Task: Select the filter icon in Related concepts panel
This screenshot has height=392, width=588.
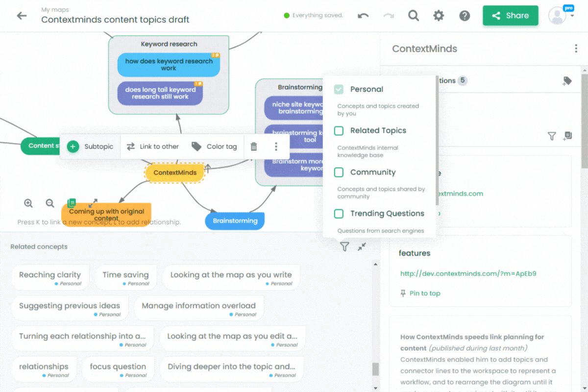Action: click(344, 246)
